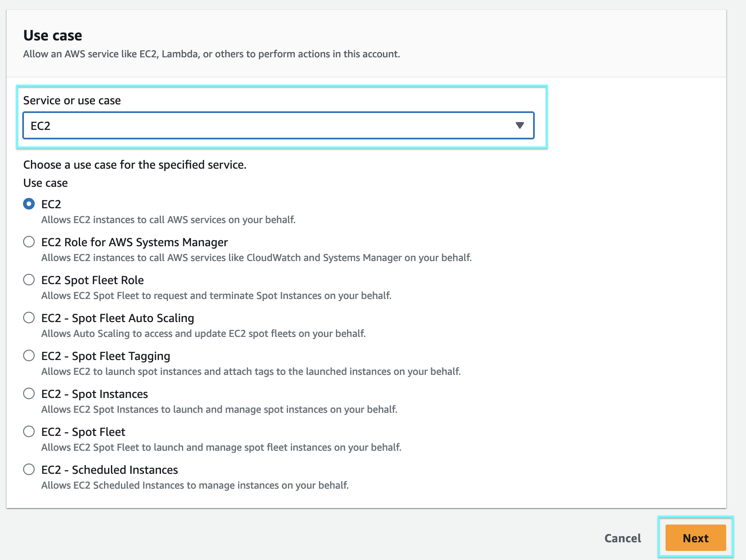Select the plain EC2 use case radio button
The height and width of the screenshot is (560, 746).
coord(29,204)
